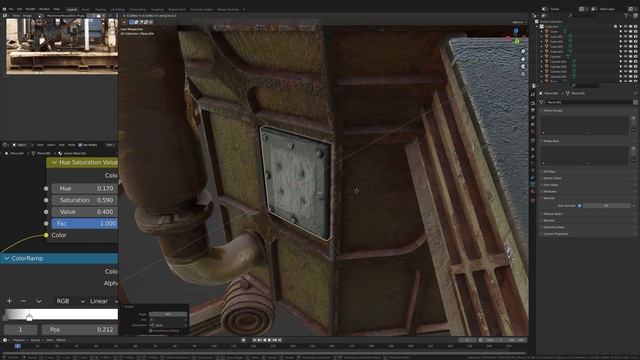Open the View Layer properties tab
The height and width of the screenshot is (360, 640).
(x=533, y=118)
